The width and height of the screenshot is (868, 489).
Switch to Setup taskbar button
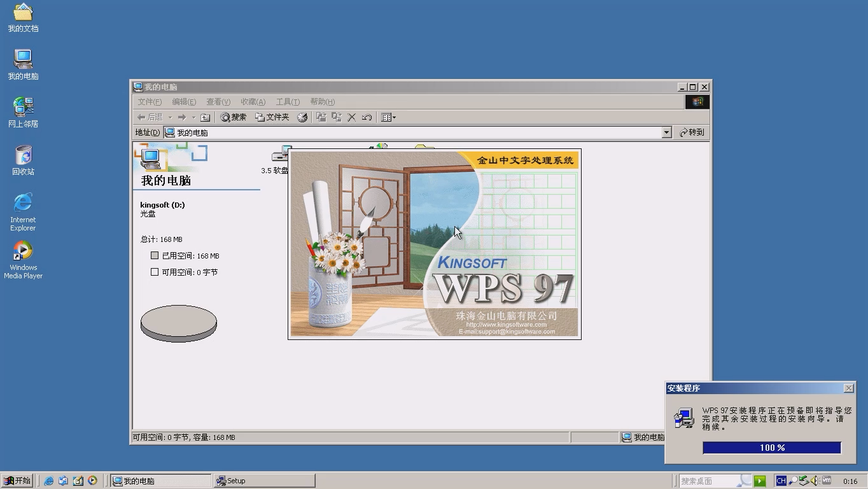point(264,481)
